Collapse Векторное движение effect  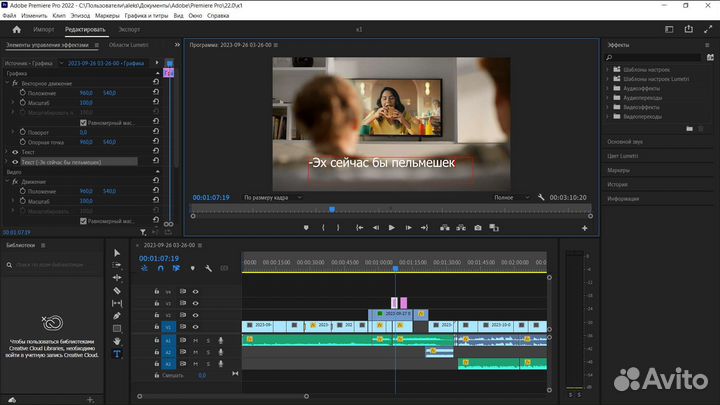pyautogui.click(x=7, y=83)
